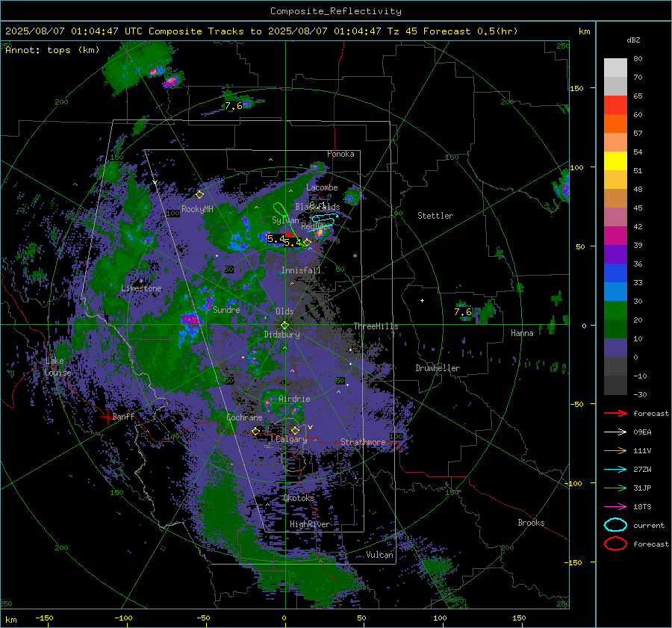Click the Brooks city label

(531, 523)
